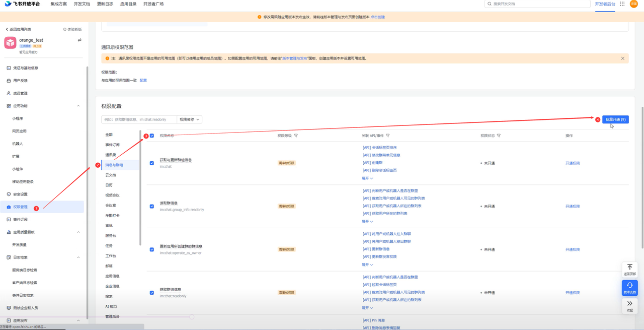
Task: Expand API list for 获取与更新群组信息
Action: [x=367, y=178]
